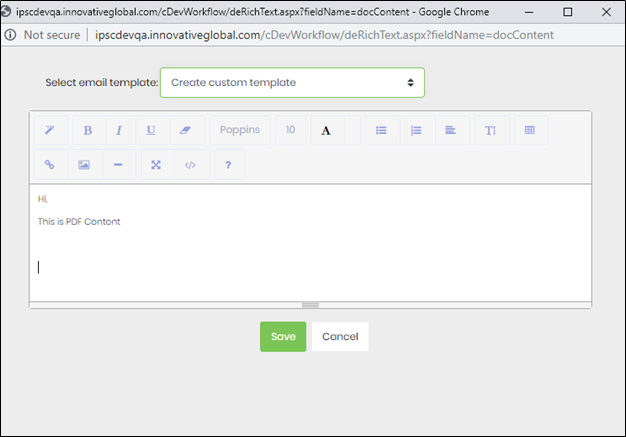The height and width of the screenshot is (437, 626).
Task: Open the paragraph alignment options
Action: pyautogui.click(x=452, y=130)
